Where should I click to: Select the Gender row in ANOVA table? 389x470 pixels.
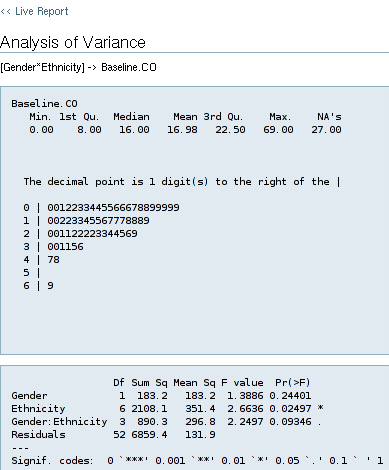coord(161,396)
